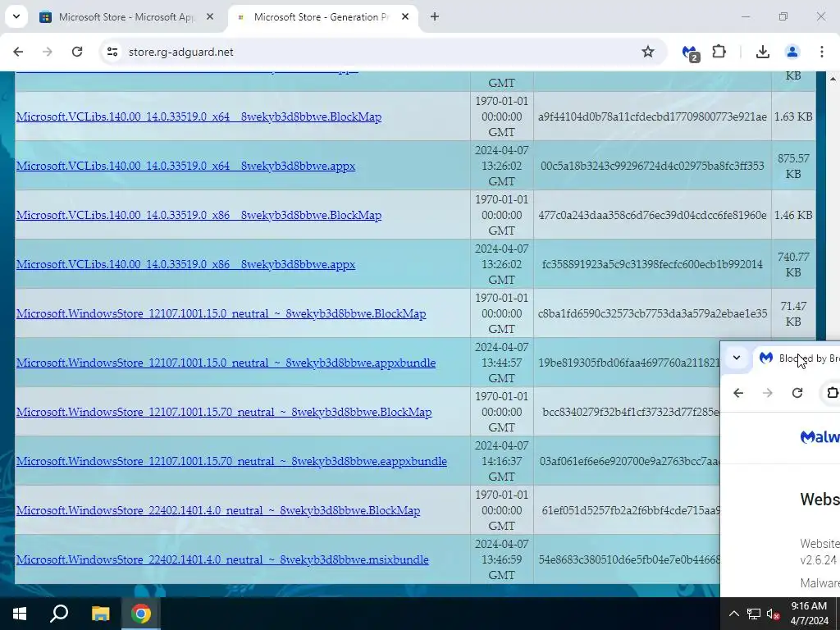Open Chrome downloads icon

coord(763,52)
